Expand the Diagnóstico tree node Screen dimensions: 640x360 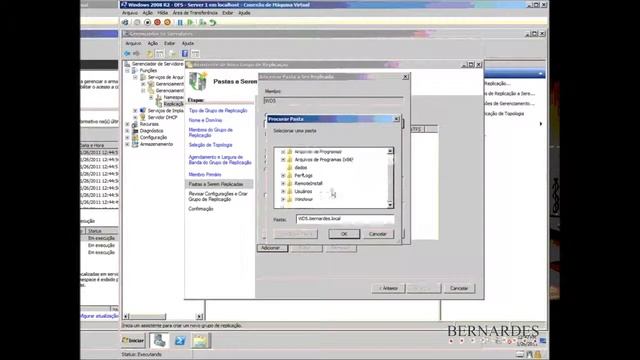[x=128, y=131]
